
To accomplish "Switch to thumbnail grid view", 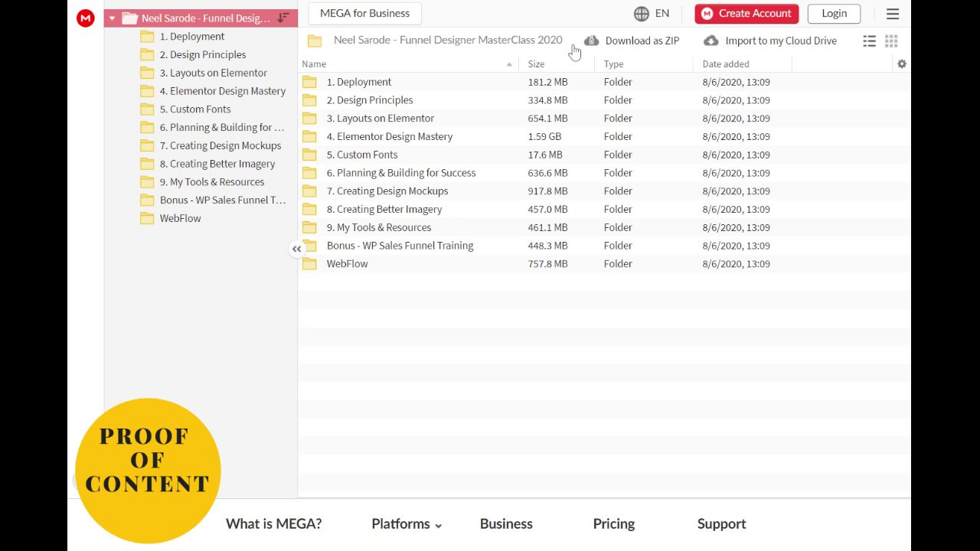I will [891, 41].
